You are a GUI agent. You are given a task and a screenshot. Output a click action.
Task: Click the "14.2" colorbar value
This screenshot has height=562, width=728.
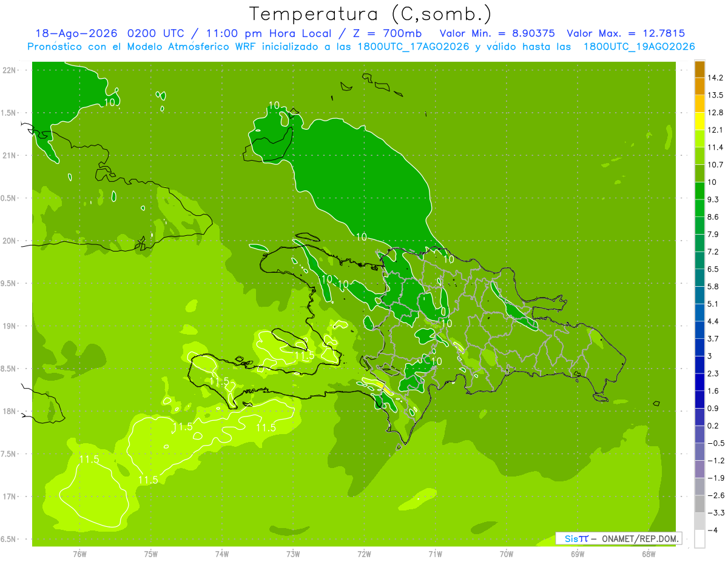[x=715, y=78]
